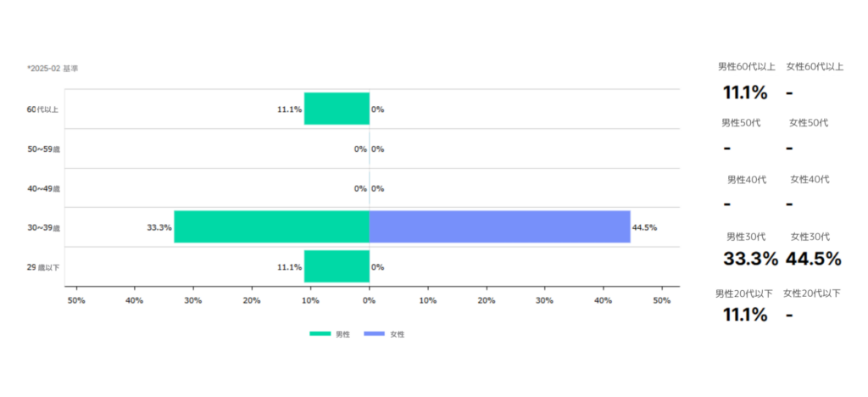Click the green 男性 legend swatch

point(320,334)
